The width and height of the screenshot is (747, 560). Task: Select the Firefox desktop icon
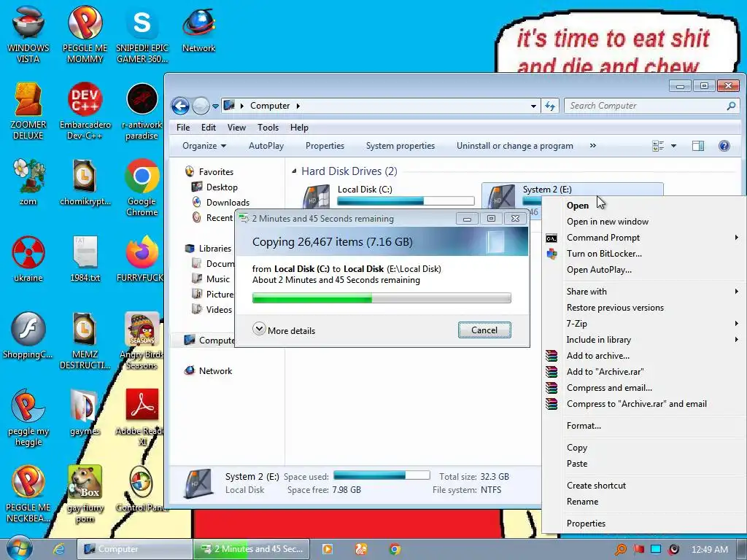pyautogui.click(x=141, y=259)
